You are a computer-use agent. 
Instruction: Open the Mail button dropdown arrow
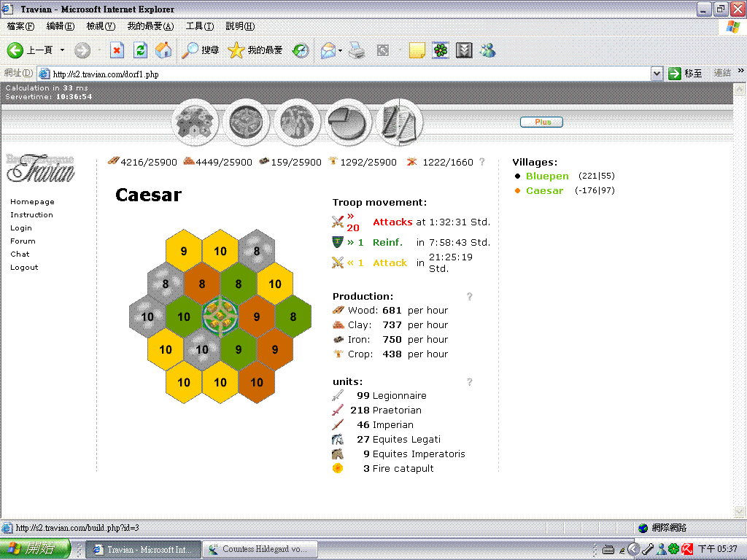[x=340, y=50]
